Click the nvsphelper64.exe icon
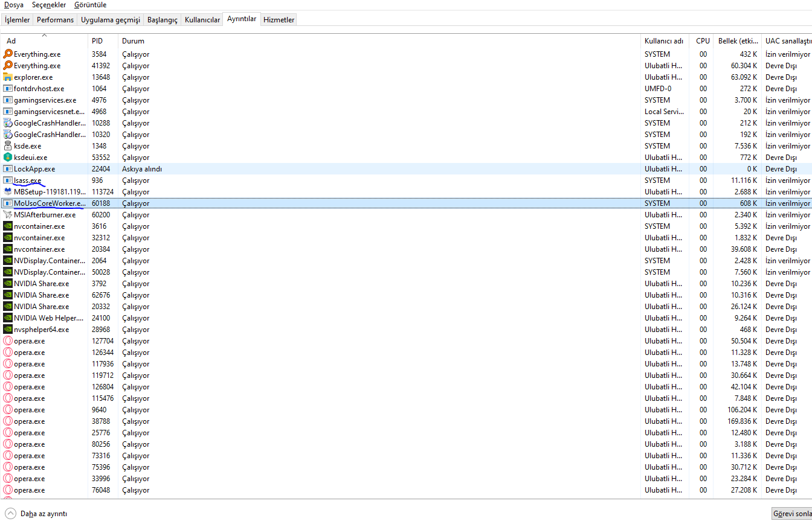 coord(8,329)
